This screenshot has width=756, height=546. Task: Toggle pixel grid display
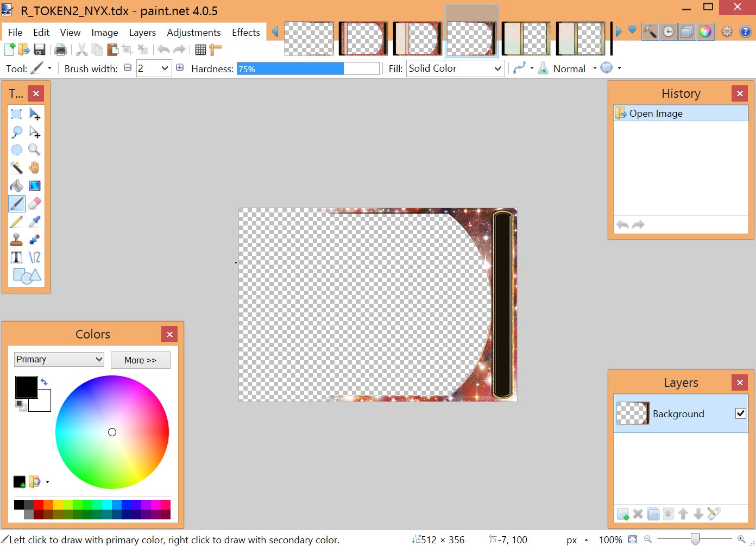coord(200,49)
